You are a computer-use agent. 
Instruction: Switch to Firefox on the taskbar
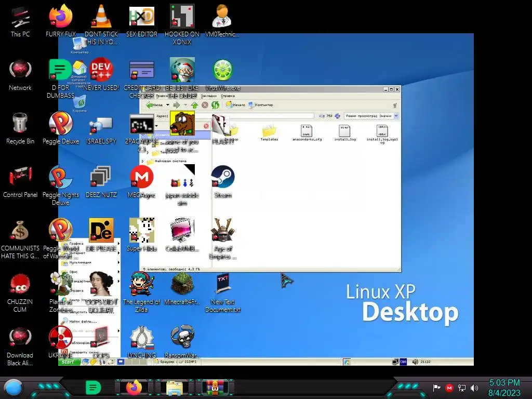[134, 388]
